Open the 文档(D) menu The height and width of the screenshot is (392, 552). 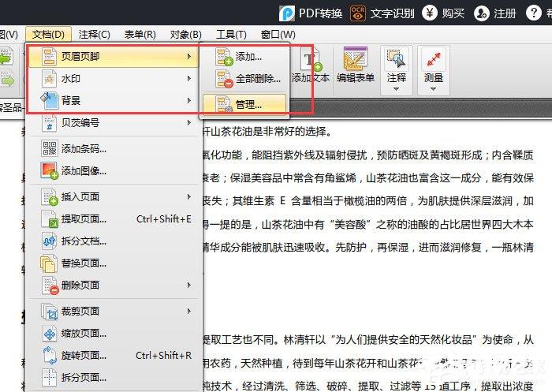coord(48,35)
